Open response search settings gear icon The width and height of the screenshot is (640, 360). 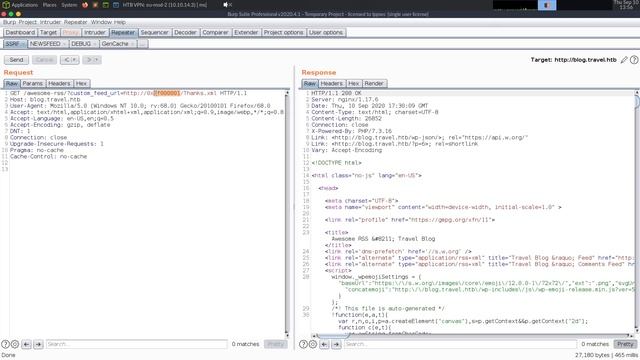[x=313, y=344]
